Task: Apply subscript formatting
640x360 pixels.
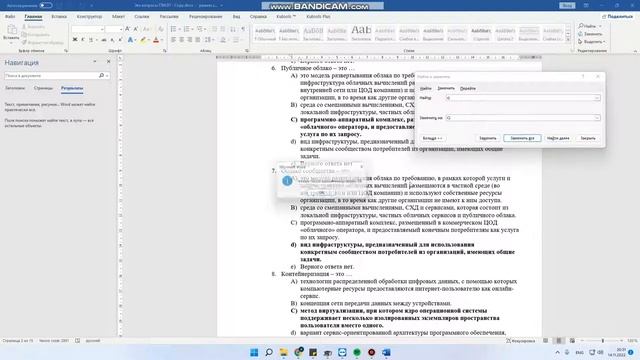Action: 112,40
